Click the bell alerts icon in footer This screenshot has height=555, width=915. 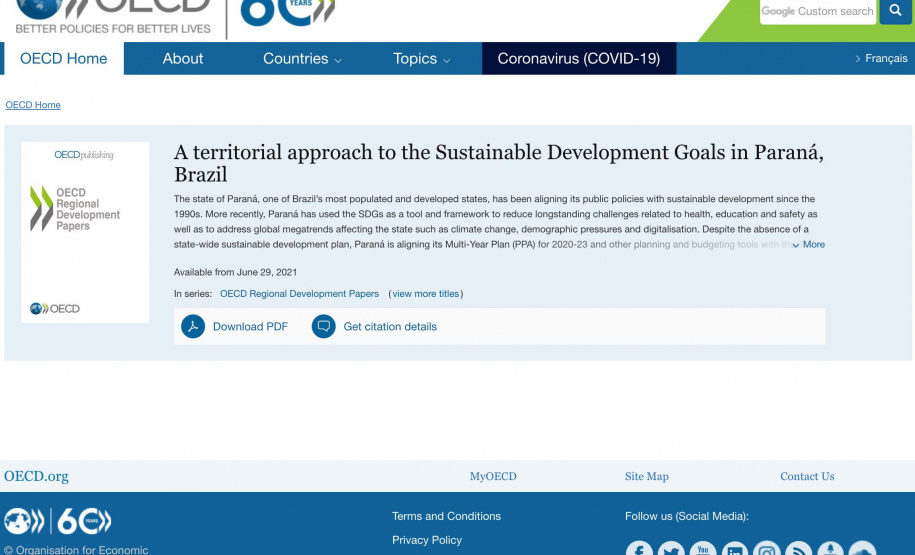pyautogui.click(x=830, y=549)
